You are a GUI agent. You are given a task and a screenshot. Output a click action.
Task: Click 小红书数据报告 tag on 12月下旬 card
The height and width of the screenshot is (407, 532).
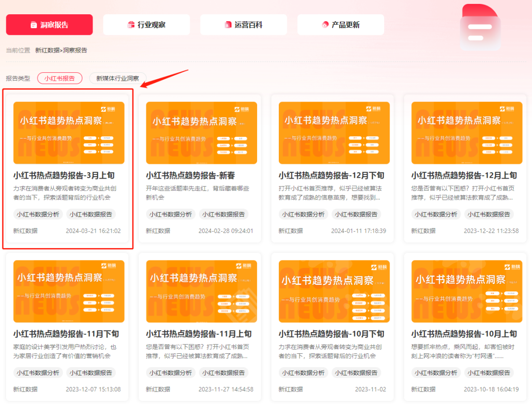tap(356, 215)
